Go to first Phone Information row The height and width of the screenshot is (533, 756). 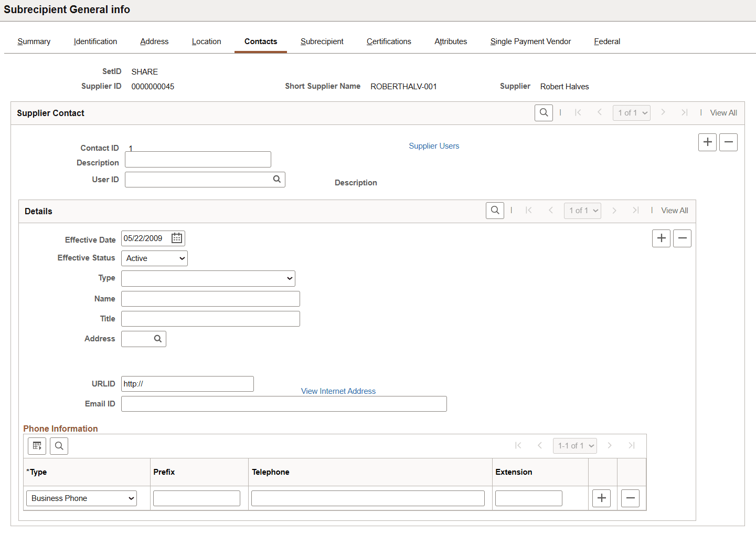[x=518, y=445]
